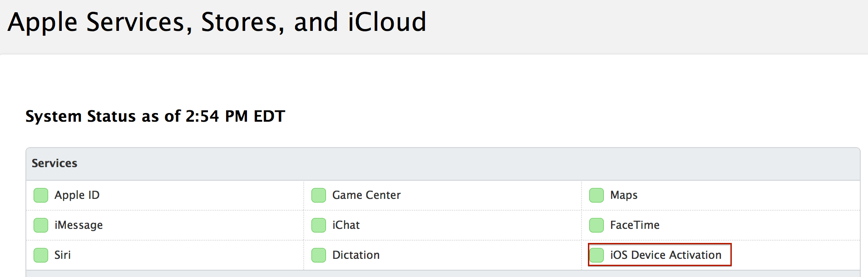Select the iMessage service label

pyautogui.click(x=79, y=225)
